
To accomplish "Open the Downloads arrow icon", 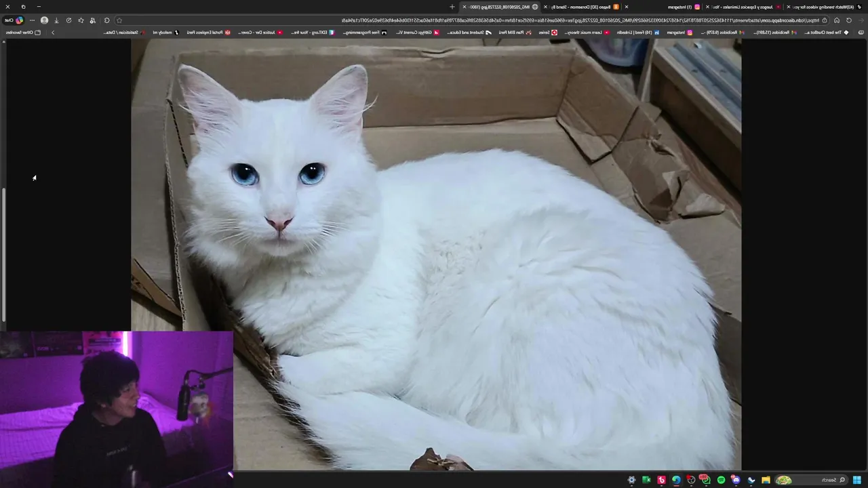I will coord(56,20).
